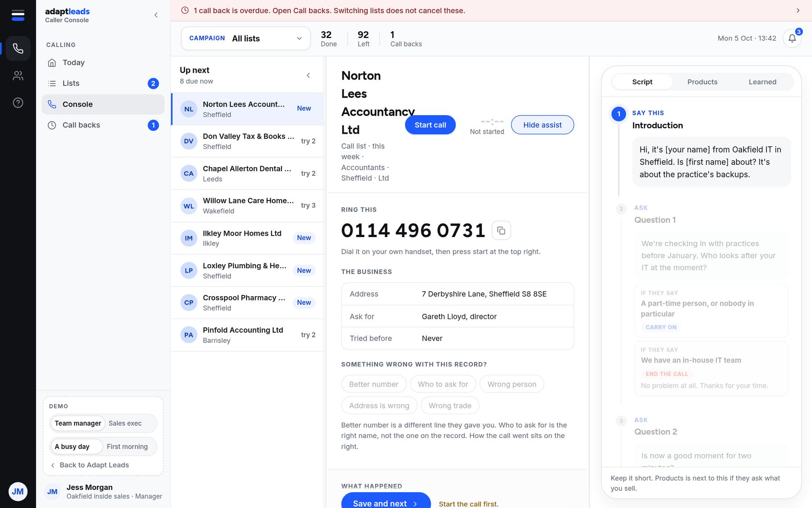Toggle the Wrong person record flag
The height and width of the screenshot is (508, 812).
pyautogui.click(x=512, y=384)
